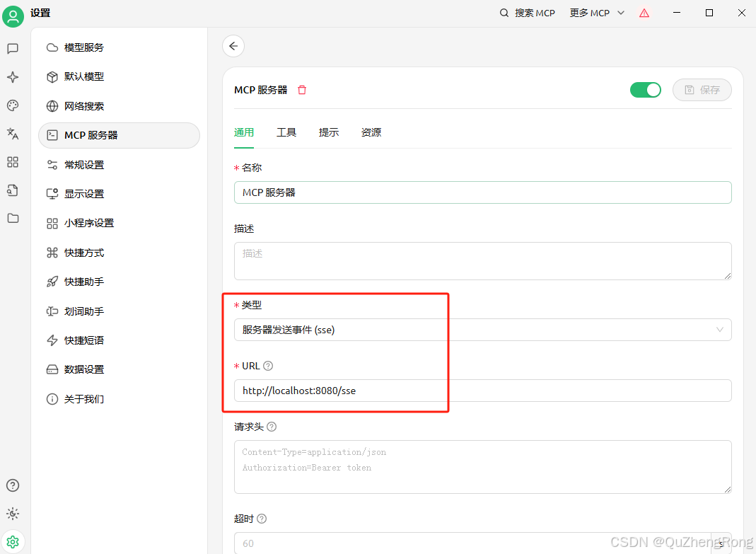
Task: Open 显示设置 settings
Action: click(119, 194)
